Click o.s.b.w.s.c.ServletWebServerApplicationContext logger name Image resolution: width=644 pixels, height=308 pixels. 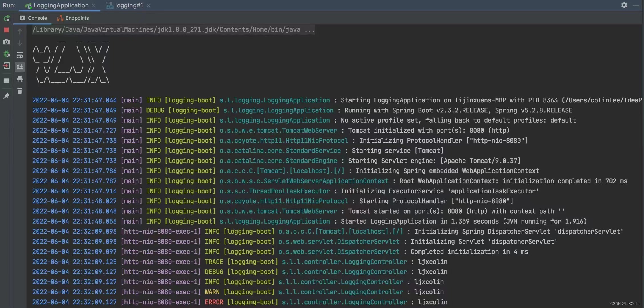[x=304, y=181]
